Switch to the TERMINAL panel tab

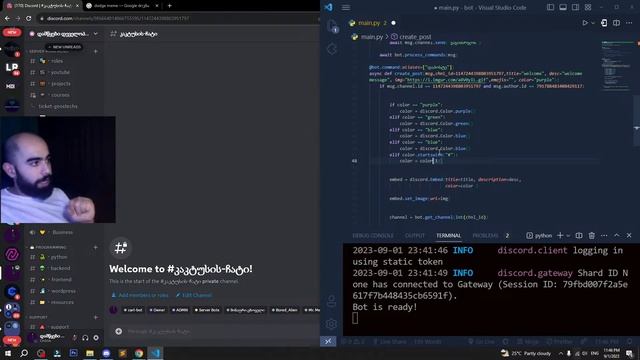click(x=448, y=236)
